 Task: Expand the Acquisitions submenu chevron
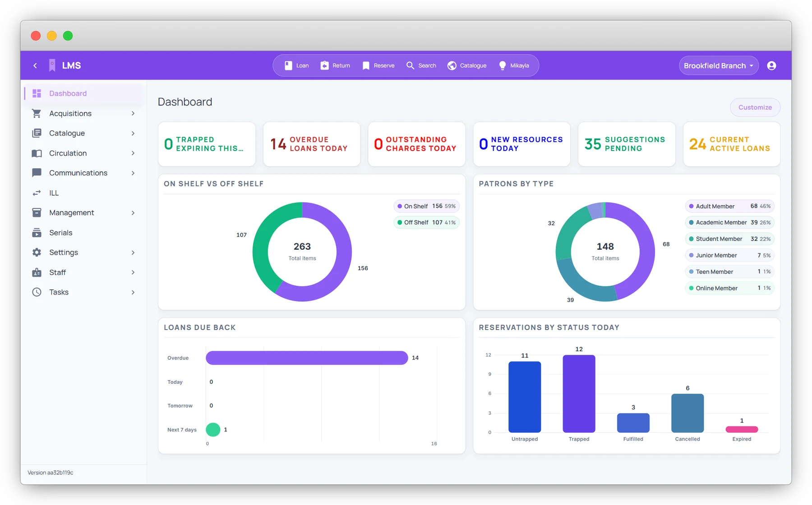[x=133, y=113]
